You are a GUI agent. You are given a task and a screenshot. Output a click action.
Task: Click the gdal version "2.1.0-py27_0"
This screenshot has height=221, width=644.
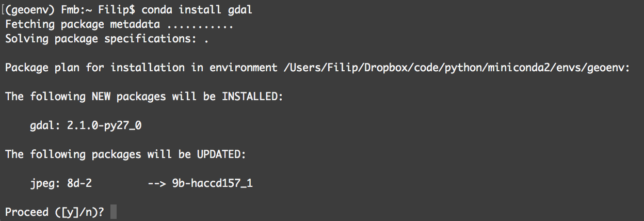[104, 125]
